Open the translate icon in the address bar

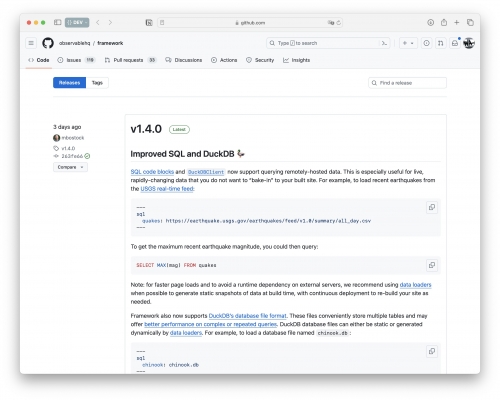[x=331, y=23]
